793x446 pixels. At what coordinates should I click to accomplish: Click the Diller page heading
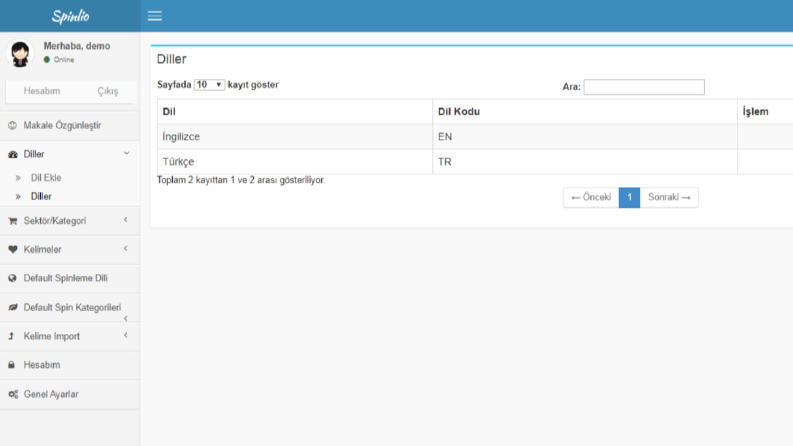point(171,59)
